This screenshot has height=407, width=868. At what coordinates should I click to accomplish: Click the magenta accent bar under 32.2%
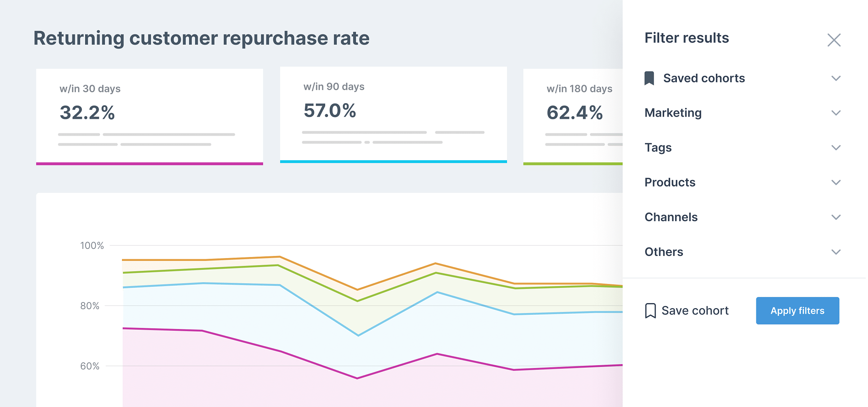click(x=149, y=163)
